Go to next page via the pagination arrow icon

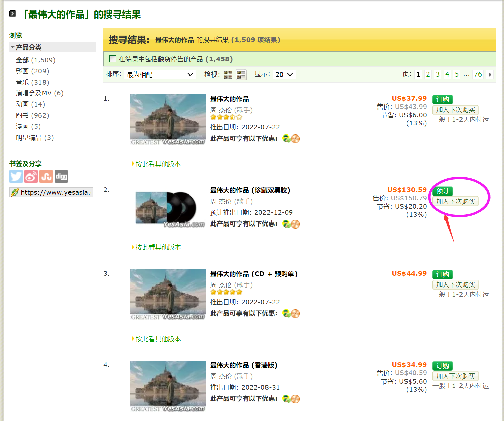489,74
